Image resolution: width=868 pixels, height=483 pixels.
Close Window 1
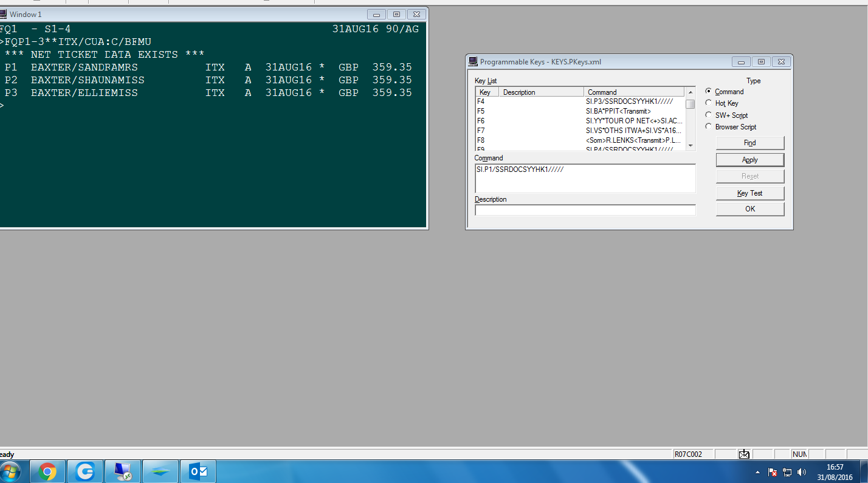click(x=416, y=15)
